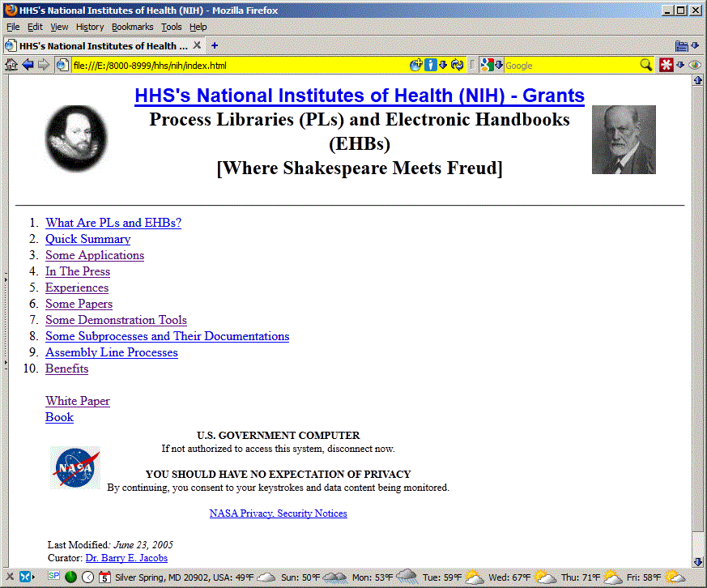Run the search with the magnifying glass
The image size is (707, 588).
(646, 65)
